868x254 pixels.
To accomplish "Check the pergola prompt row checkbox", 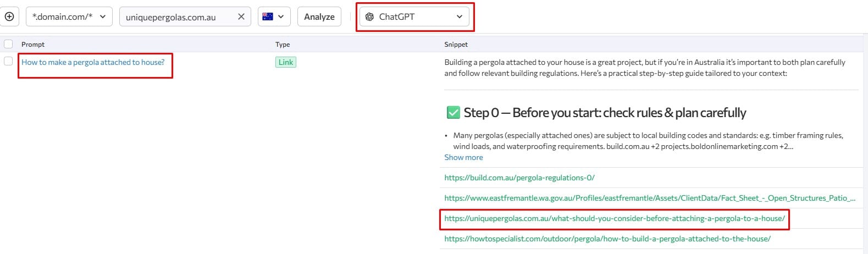I will (8, 61).
